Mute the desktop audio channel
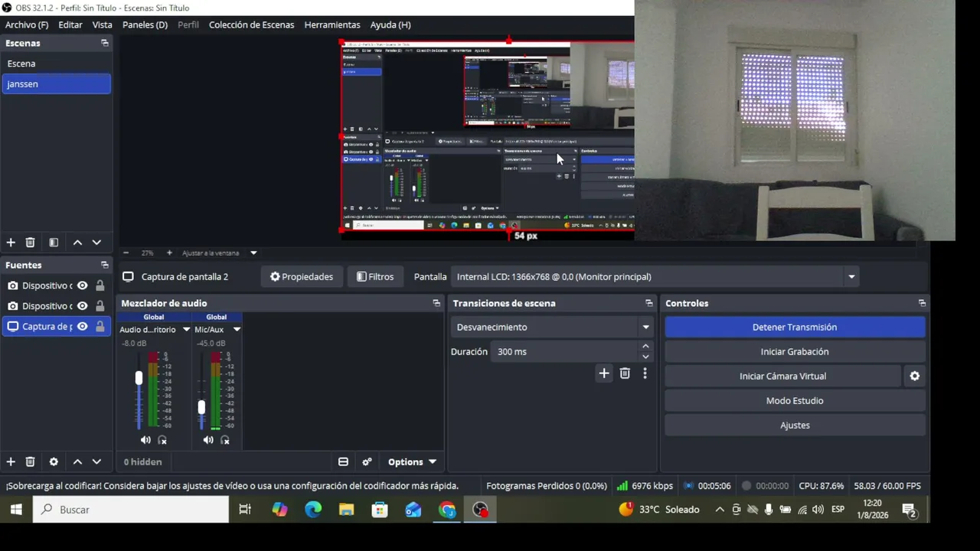Image resolution: width=980 pixels, height=551 pixels. pyautogui.click(x=145, y=440)
